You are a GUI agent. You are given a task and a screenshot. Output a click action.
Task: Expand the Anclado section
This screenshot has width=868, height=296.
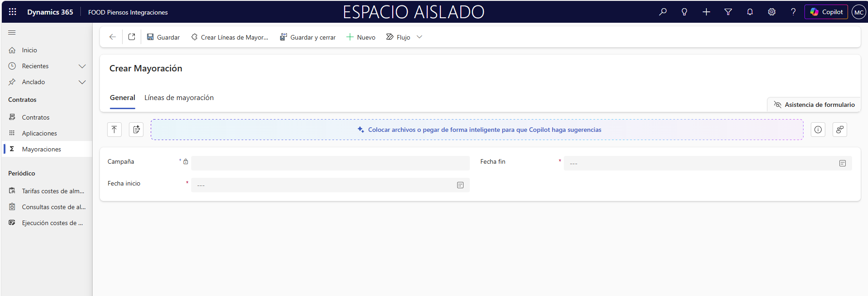[x=82, y=82]
